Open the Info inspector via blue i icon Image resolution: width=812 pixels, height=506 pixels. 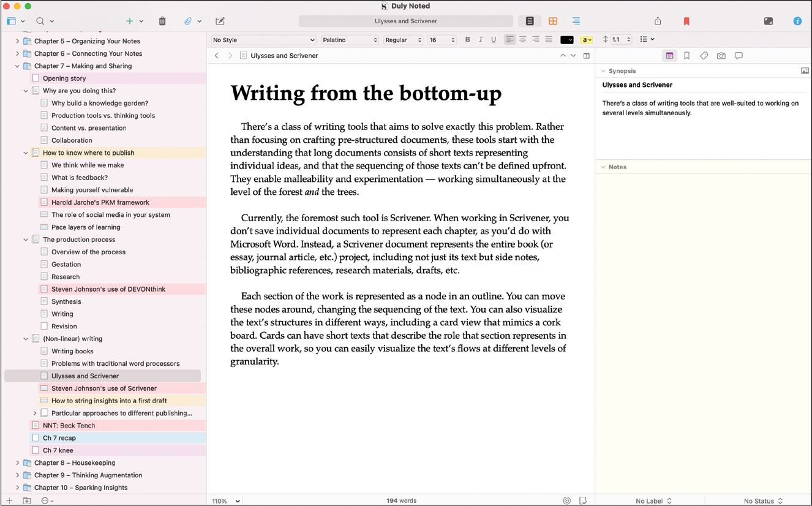797,20
